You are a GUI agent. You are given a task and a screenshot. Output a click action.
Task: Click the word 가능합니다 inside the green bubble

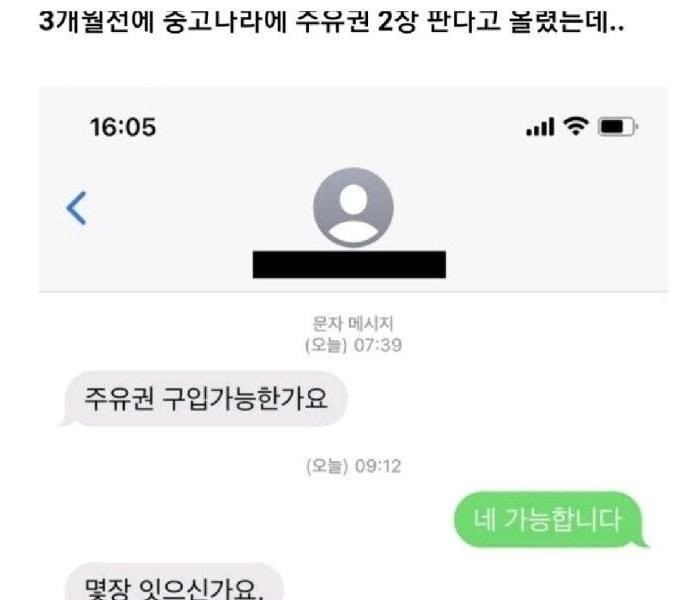pos(563,520)
